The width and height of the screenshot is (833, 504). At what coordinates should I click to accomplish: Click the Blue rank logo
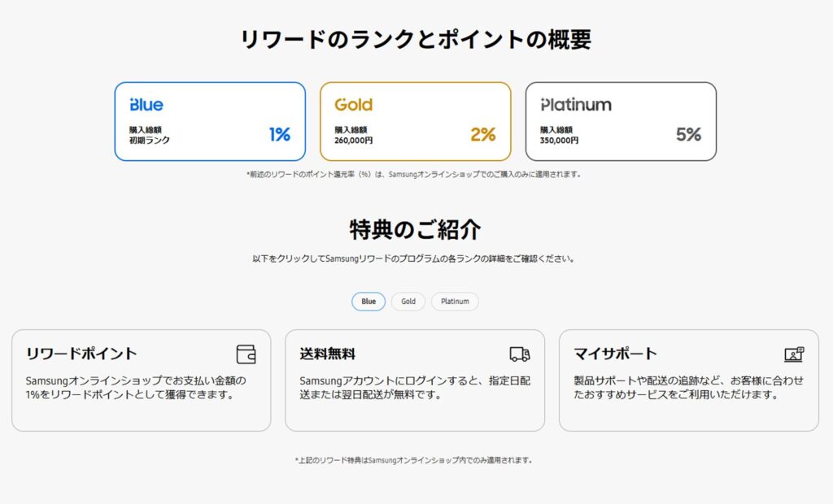[x=146, y=105]
